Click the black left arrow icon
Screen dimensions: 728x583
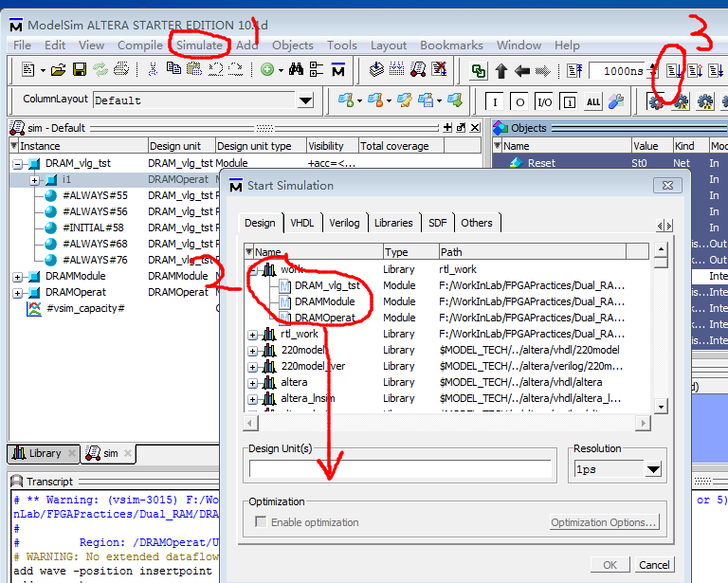point(522,71)
